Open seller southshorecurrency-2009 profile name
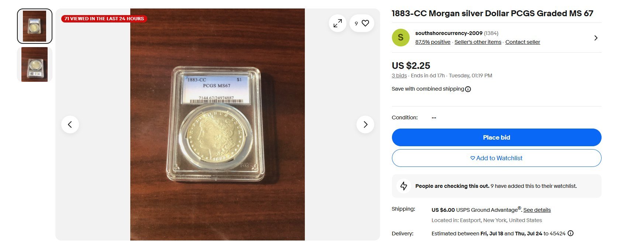Image resolution: width=644 pixels, height=242 pixels. [x=449, y=33]
